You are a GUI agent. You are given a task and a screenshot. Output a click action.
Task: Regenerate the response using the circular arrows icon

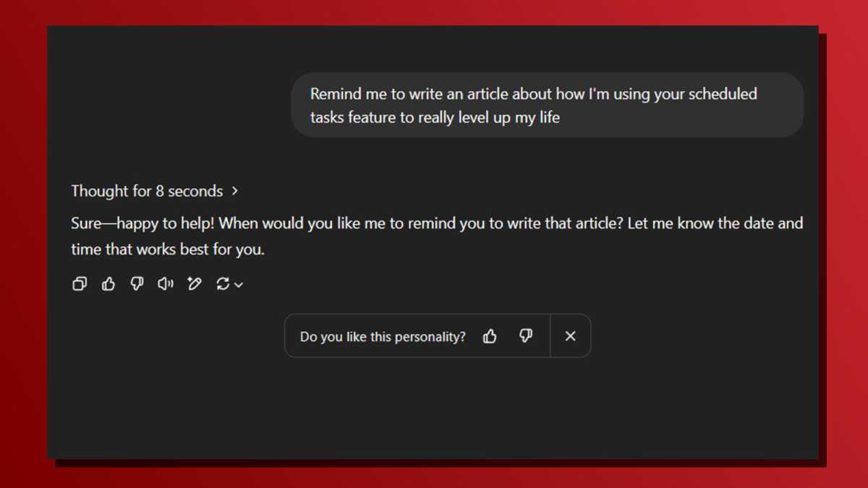pos(223,284)
